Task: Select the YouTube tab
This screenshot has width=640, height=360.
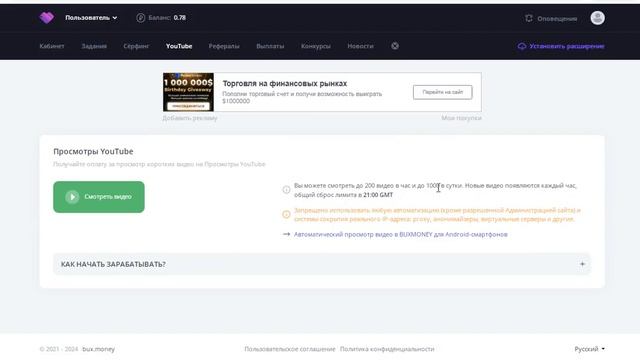Action: pyautogui.click(x=179, y=47)
